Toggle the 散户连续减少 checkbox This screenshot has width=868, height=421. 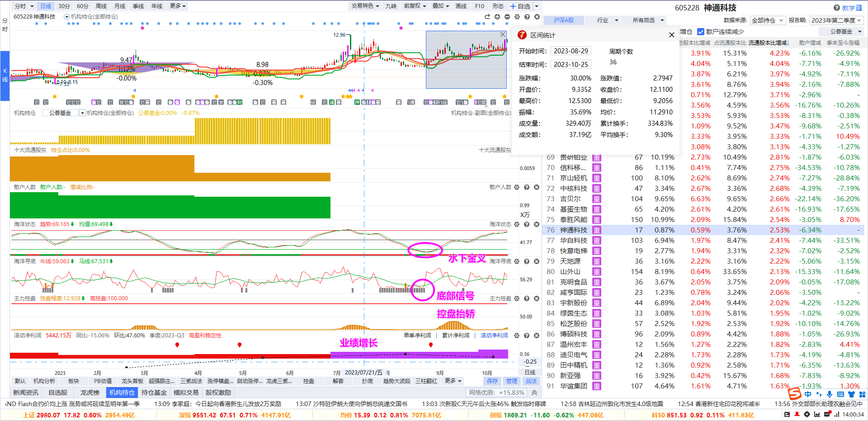click(x=701, y=32)
